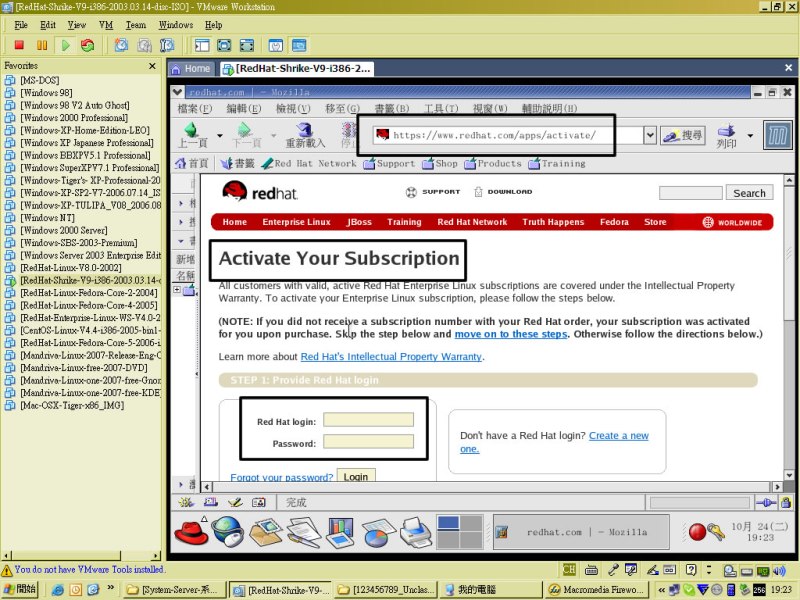Follow the 'move on to these steps' link
This screenshot has height=600, width=800.
pyautogui.click(x=511, y=334)
